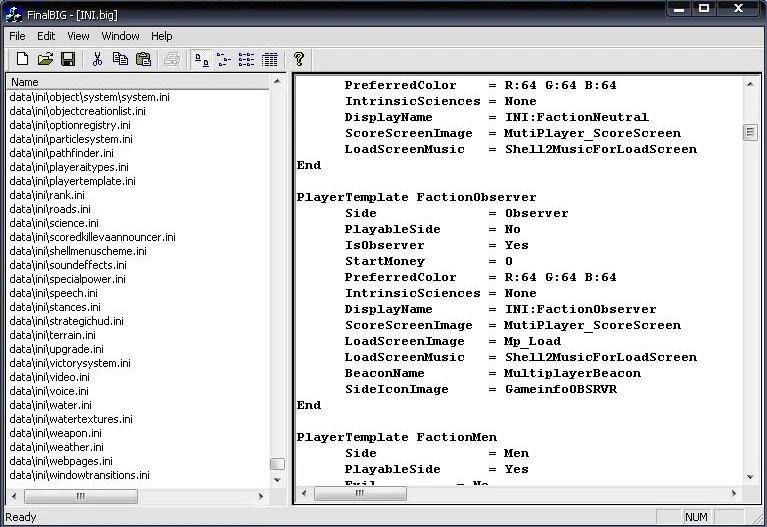Click file list horizontal scrollbar right arrow
The height and width of the screenshot is (527, 767).
[262, 496]
